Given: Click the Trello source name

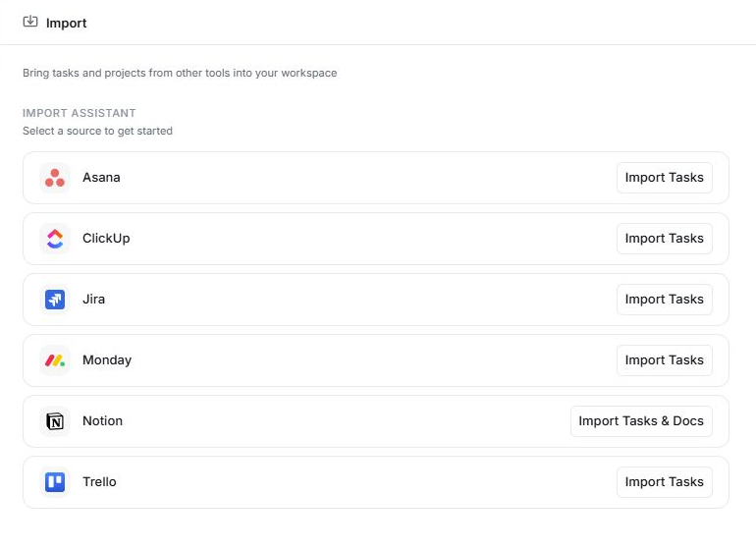Looking at the screenshot, I should (99, 482).
